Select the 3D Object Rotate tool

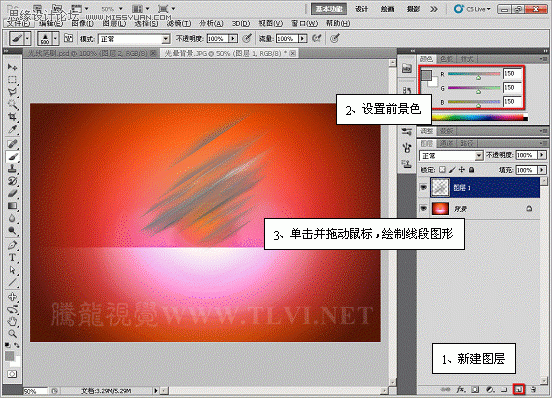[x=12, y=297]
